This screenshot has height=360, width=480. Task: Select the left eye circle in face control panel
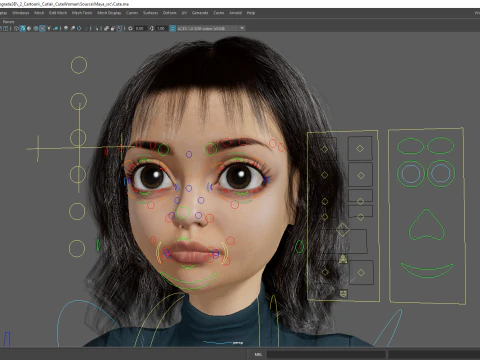(x=410, y=174)
